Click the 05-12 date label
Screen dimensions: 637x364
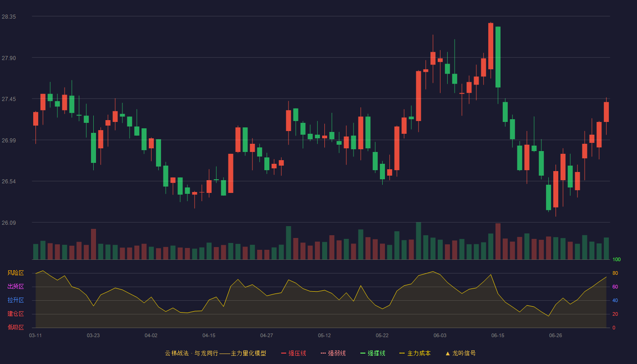pos(324,335)
